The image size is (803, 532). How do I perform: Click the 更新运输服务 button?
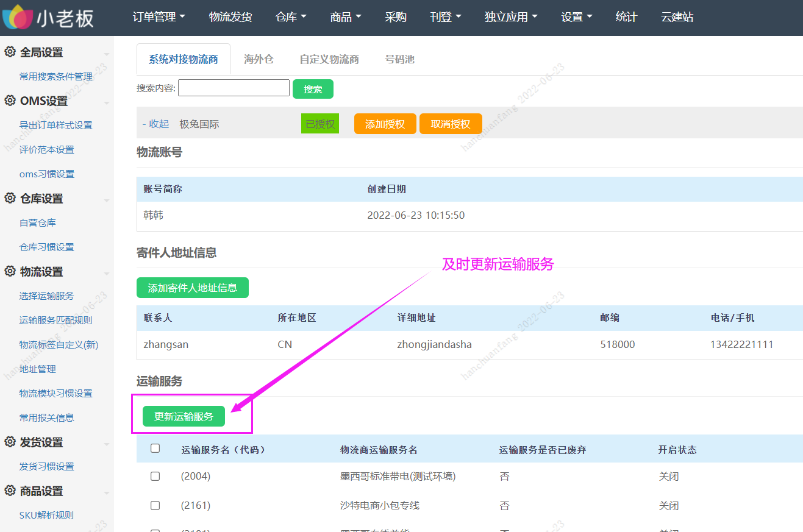184,416
